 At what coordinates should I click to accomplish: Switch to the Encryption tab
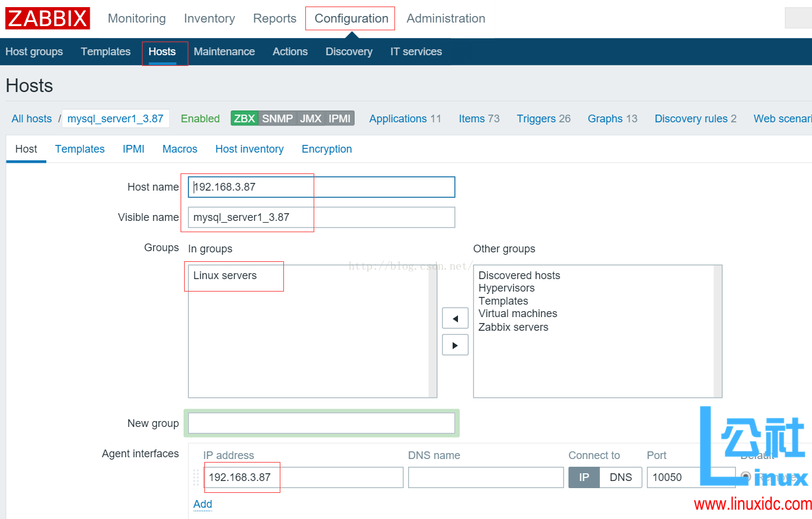coord(326,148)
